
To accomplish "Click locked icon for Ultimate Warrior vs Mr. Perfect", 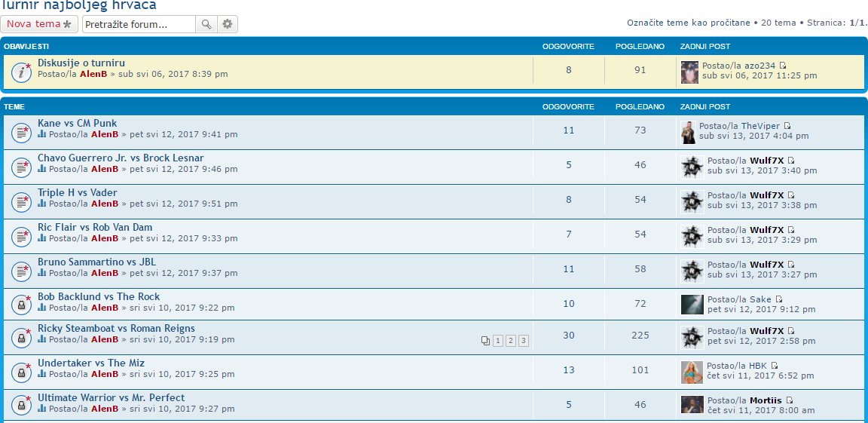I will point(21,406).
